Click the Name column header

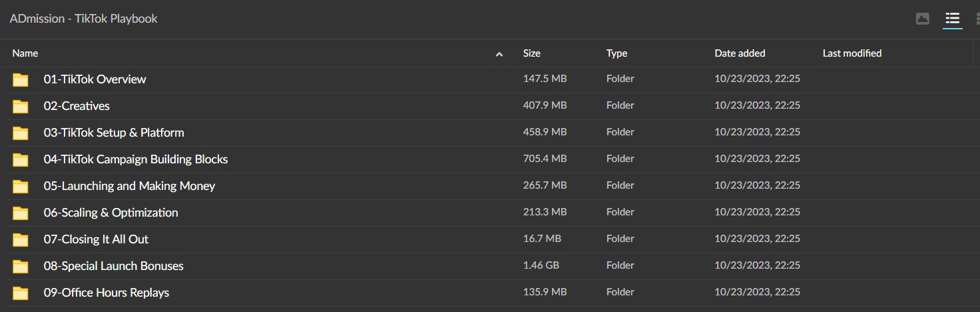point(25,53)
